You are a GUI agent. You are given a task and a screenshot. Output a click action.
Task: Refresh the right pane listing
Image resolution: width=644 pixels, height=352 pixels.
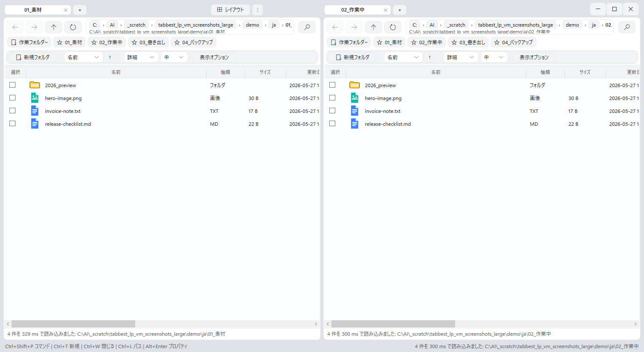point(393,27)
